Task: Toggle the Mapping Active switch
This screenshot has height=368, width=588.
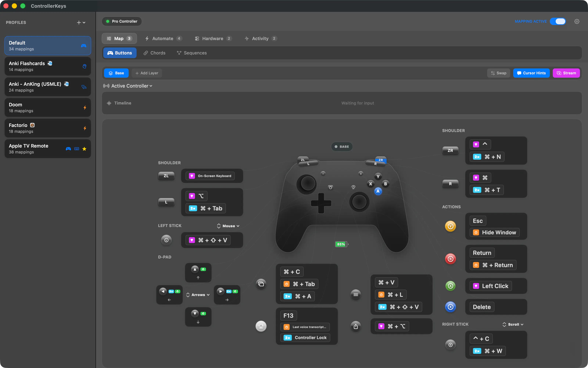Action: [x=558, y=21]
